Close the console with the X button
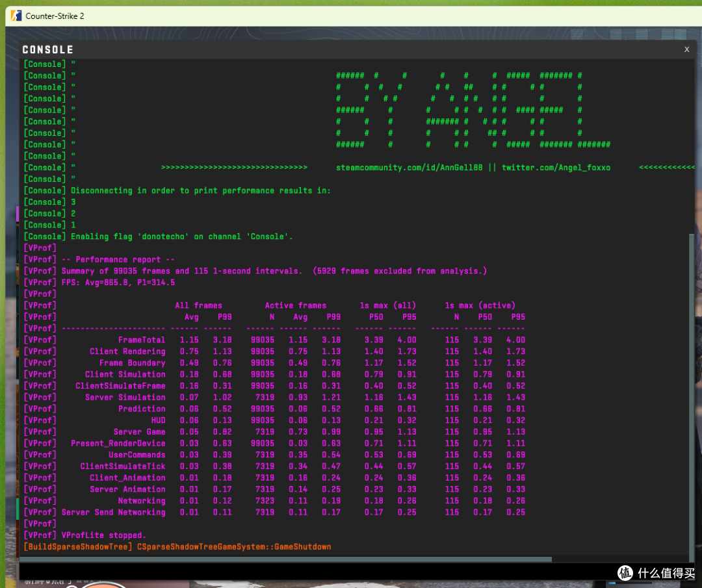 686,49
